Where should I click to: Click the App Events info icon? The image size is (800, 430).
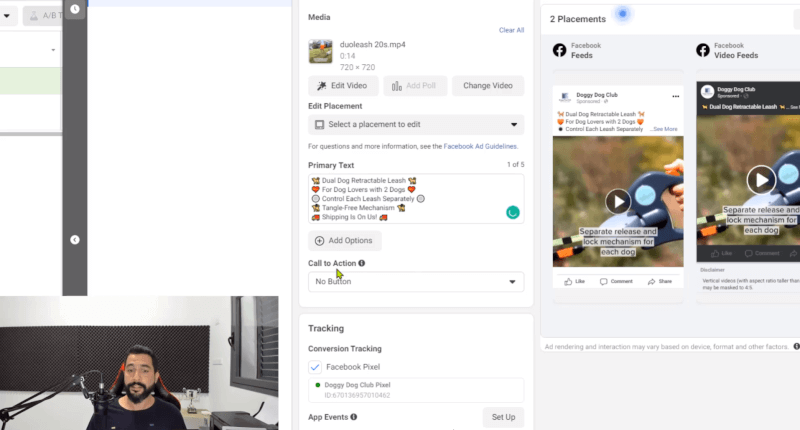354,417
